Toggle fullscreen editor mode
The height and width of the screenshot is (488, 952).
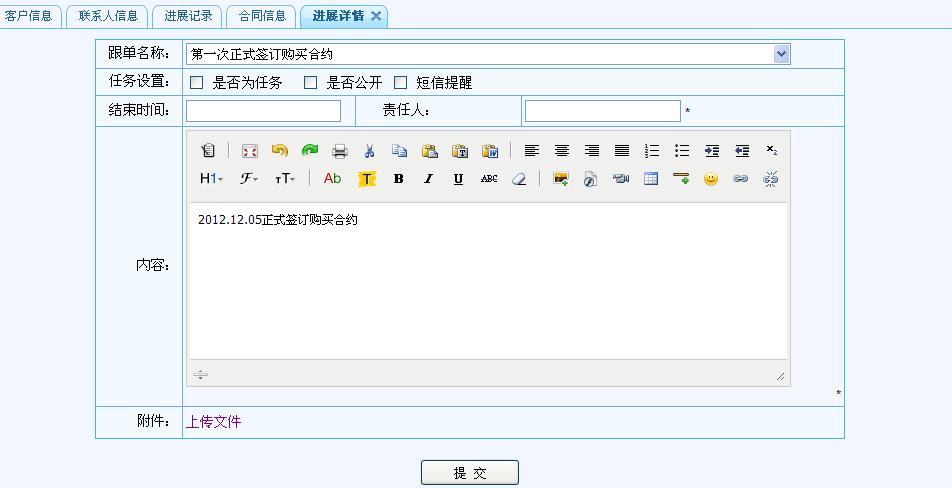pos(250,151)
